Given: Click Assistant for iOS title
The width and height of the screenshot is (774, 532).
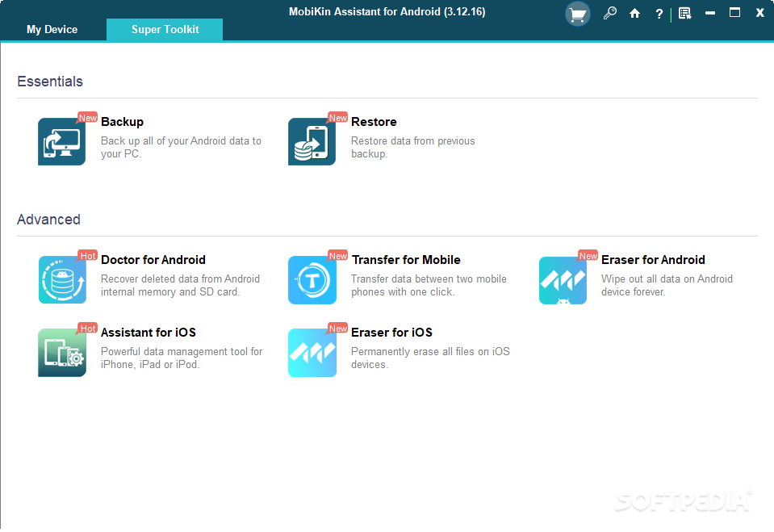Looking at the screenshot, I should pos(148,333).
